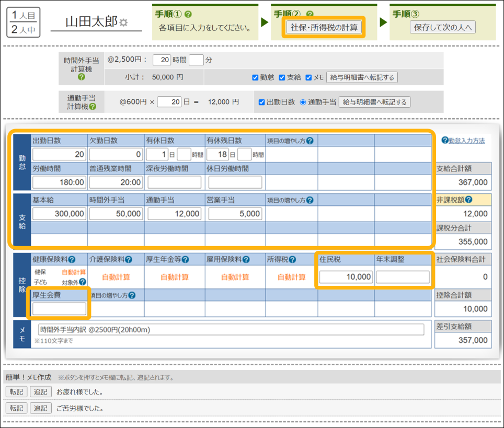The width and height of the screenshot is (504, 428).
Task: Click help icon beside 通勤手当計算機
Action: pyautogui.click(x=93, y=106)
